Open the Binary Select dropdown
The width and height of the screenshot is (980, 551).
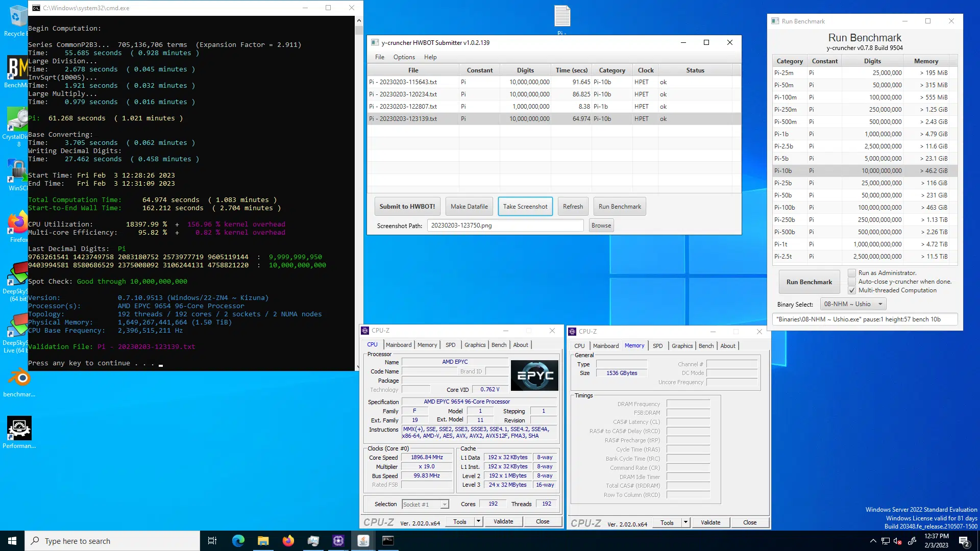click(x=880, y=304)
